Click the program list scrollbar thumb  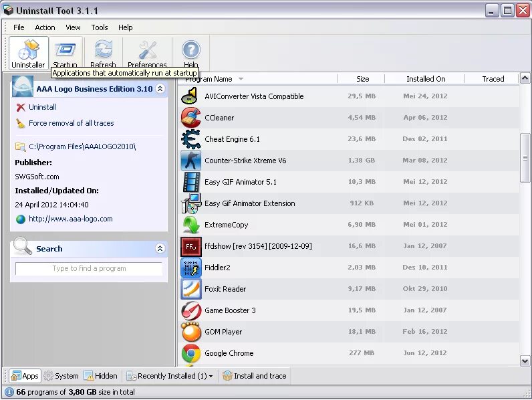coord(525,158)
